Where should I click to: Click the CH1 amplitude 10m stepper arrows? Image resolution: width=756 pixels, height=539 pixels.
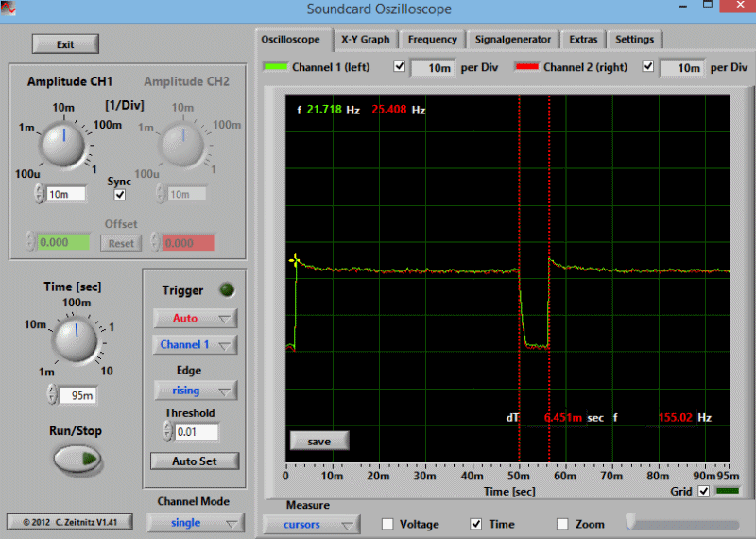(40, 194)
